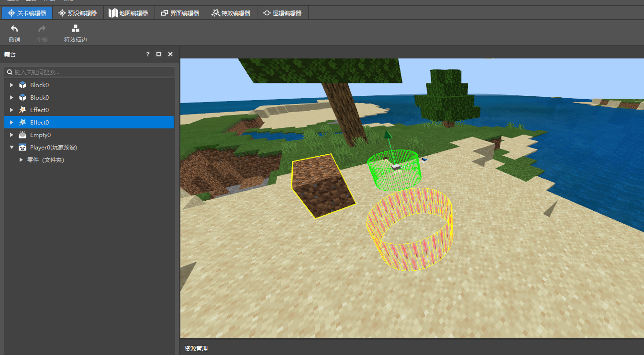Open help for the 舞台 panel
The width and height of the screenshot is (644, 355).
(x=148, y=55)
